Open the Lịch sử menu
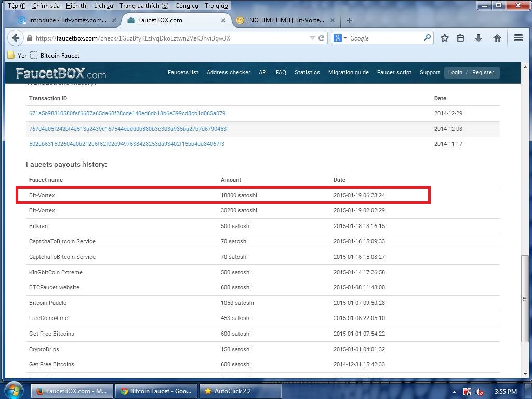Image resolution: width=532 pixels, height=399 pixels. coord(103,6)
